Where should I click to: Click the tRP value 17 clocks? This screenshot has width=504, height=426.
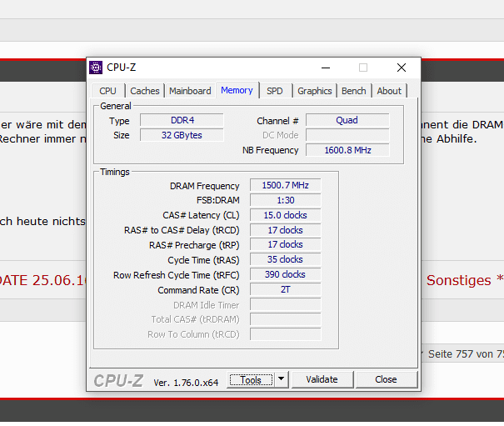[286, 244]
